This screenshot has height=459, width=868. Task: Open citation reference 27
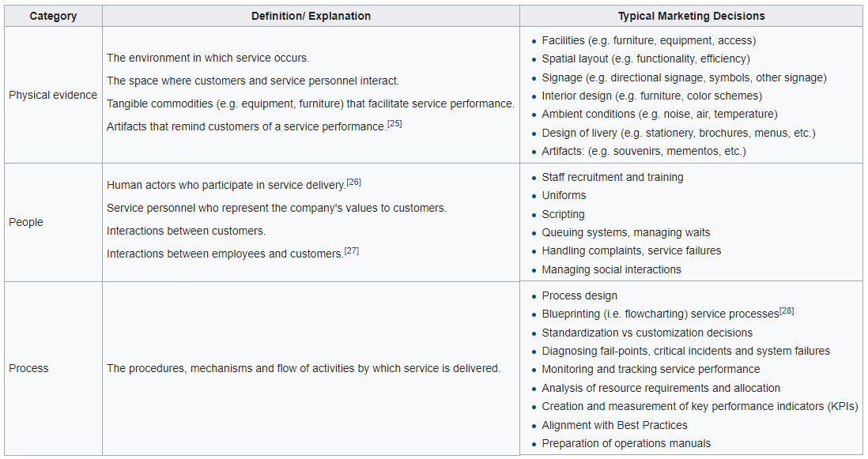tap(352, 250)
